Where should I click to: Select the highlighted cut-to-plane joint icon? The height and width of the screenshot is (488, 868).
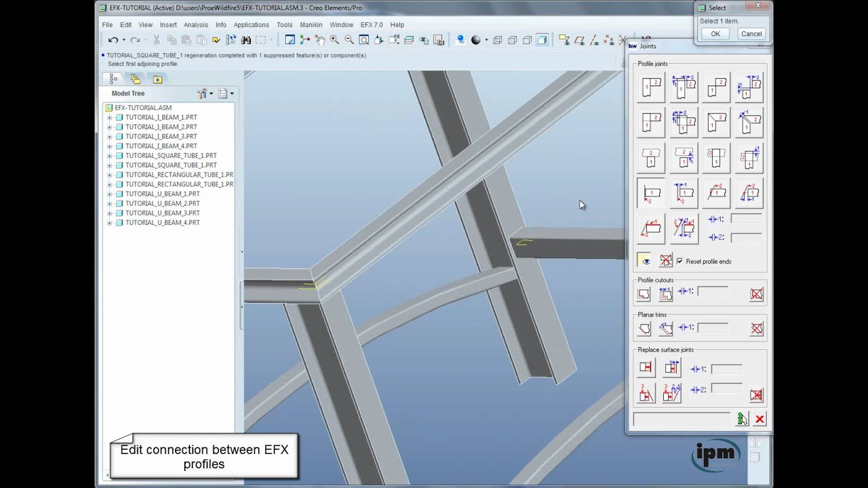pyautogui.click(x=651, y=193)
